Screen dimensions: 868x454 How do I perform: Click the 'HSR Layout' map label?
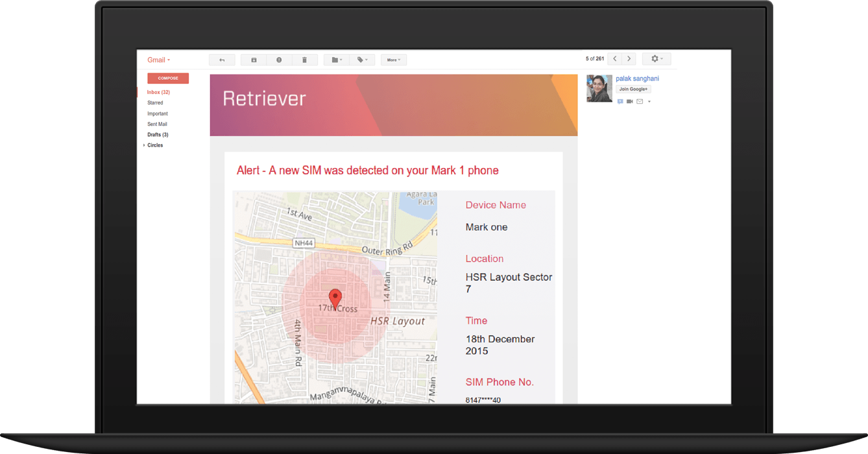pos(398,321)
